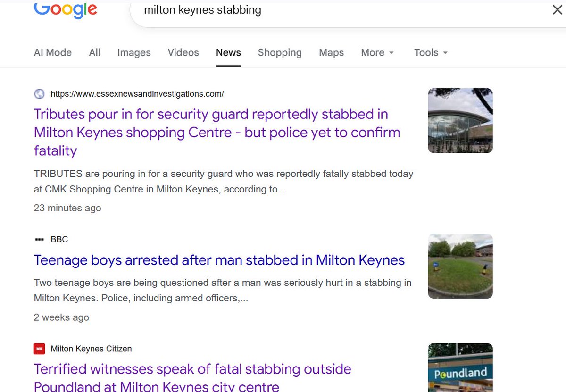Expand the Tools dropdown

tap(431, 52)
